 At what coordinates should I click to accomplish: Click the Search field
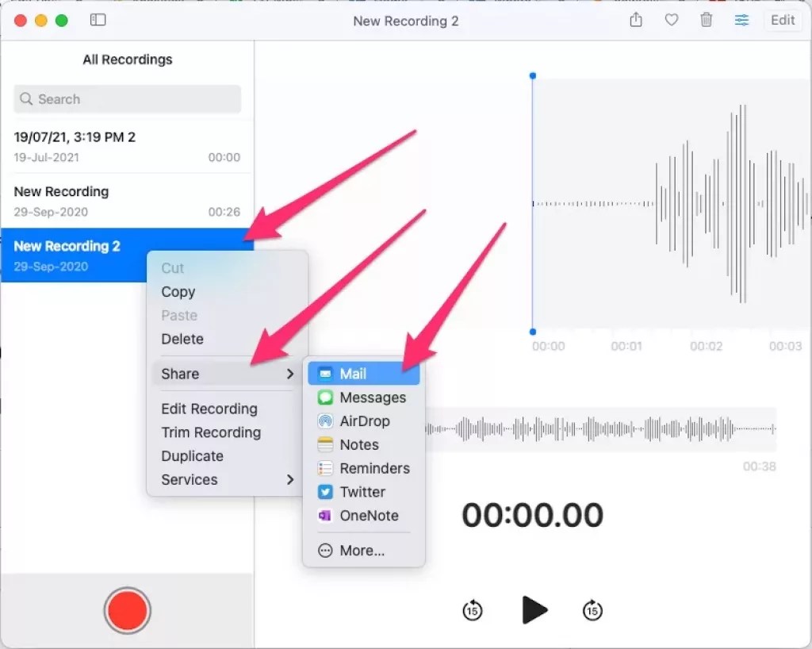tap(127, 98)
